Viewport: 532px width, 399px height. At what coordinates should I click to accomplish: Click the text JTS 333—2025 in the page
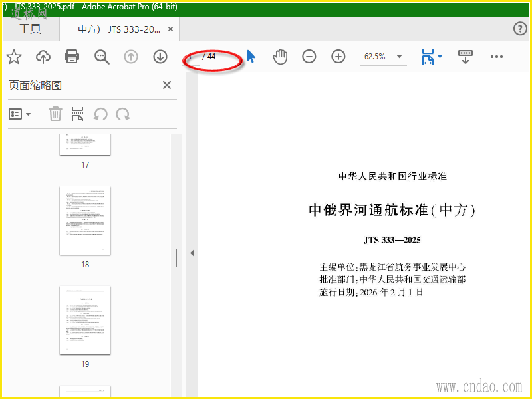(x=392, y=240)
